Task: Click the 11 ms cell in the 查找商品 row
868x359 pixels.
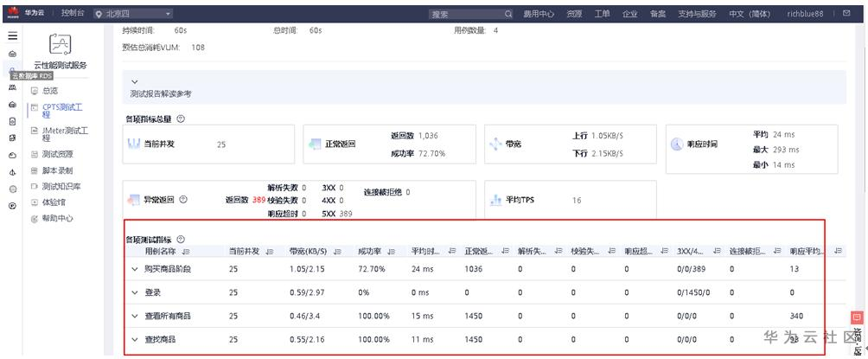Action: (x=421, y=339)
